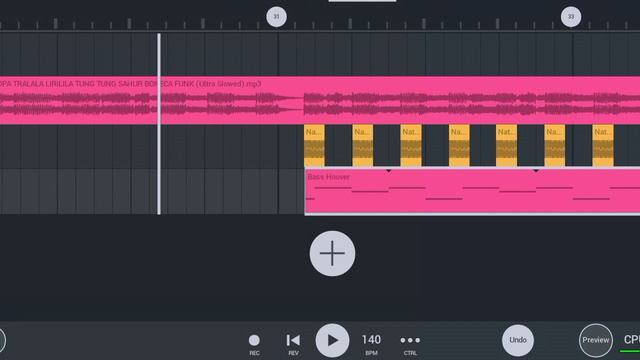The width and height of the screenshot is (640, 360).
Task: Select the third yellow sample clip
Action: coord(411,146)
